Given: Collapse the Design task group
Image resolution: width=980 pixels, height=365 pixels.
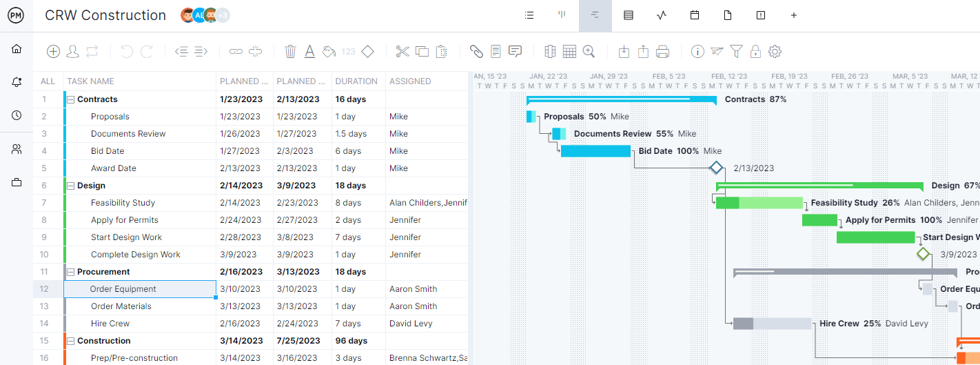Looking at the screenshot, I should tap(70, 186).
